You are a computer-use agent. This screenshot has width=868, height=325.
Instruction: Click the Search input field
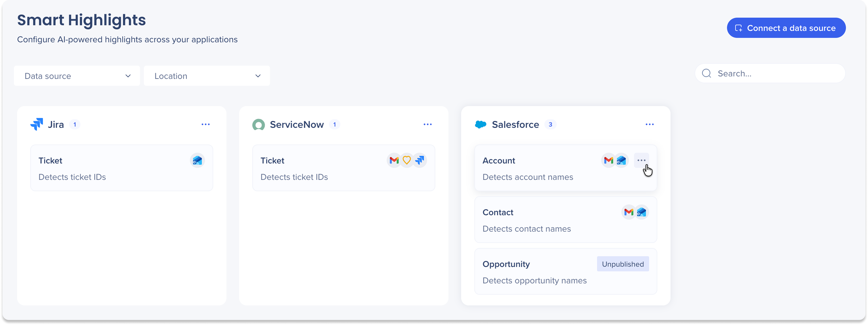770,74
